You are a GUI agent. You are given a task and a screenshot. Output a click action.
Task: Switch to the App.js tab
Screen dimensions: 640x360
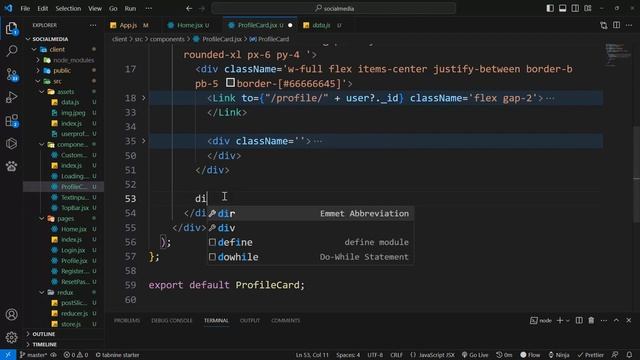click(129, 25)
